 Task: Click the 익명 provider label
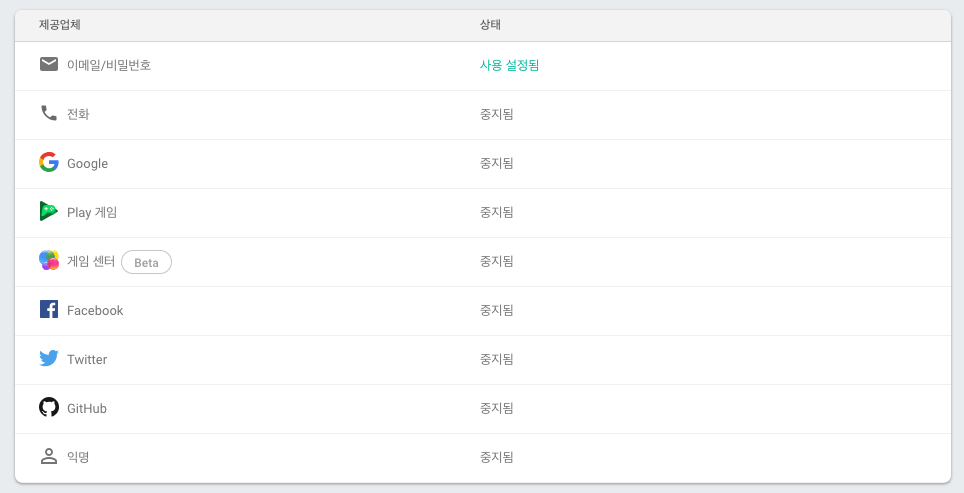[78, 457]
